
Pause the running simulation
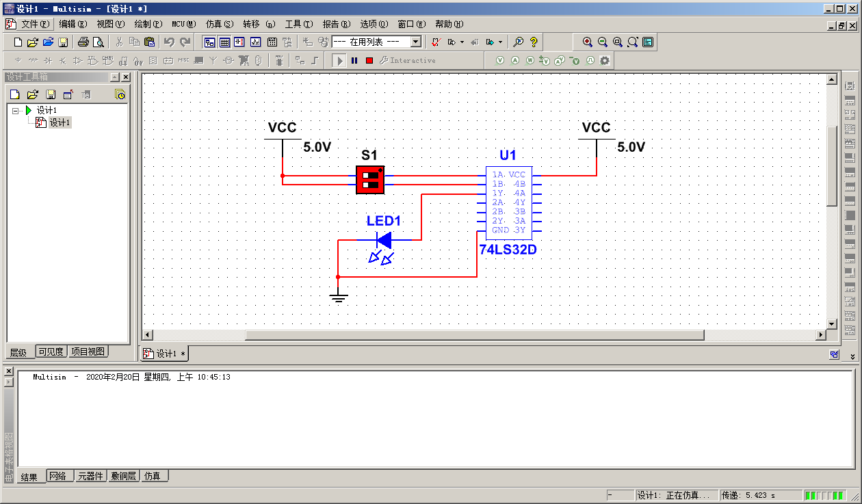(x=354, y=60)
